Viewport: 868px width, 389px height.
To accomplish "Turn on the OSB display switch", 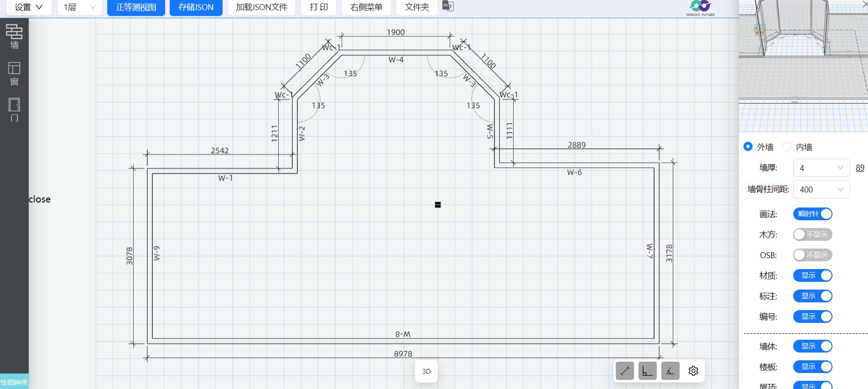I will (x=812, y=255).
